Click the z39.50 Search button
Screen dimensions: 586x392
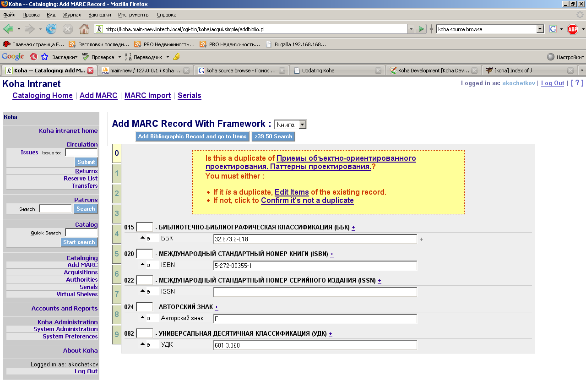pyautogui.click(x=273, y=136)
